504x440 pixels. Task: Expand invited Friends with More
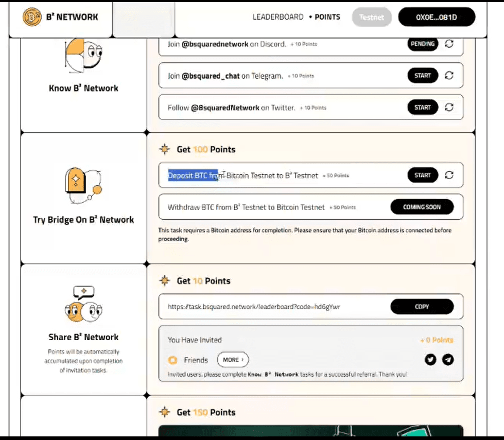(x=233, y=360)
